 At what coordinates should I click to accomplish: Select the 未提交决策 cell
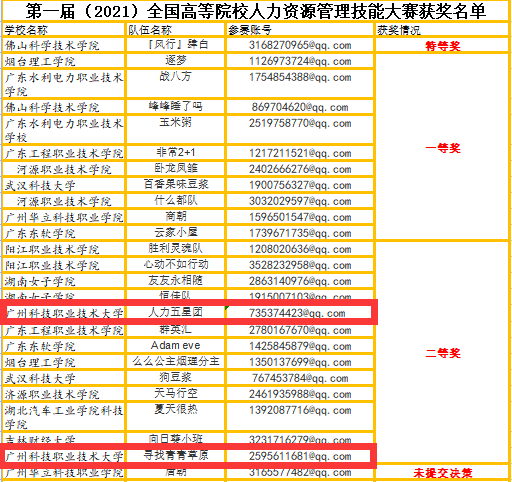[x=442, y=473]
